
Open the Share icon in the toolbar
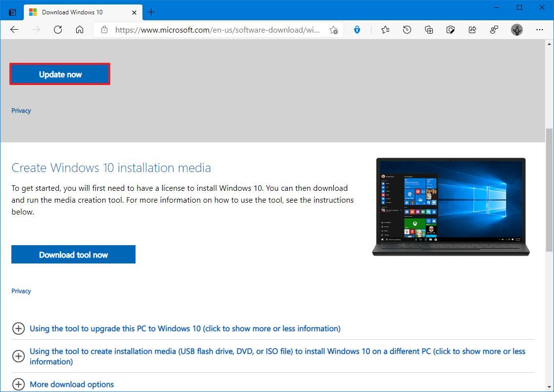472,30
